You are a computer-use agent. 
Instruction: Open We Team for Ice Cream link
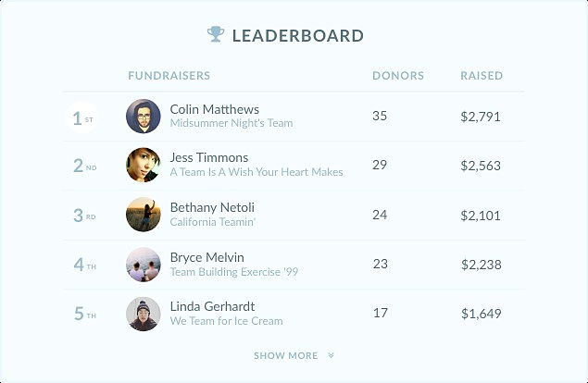pos(227,321)
